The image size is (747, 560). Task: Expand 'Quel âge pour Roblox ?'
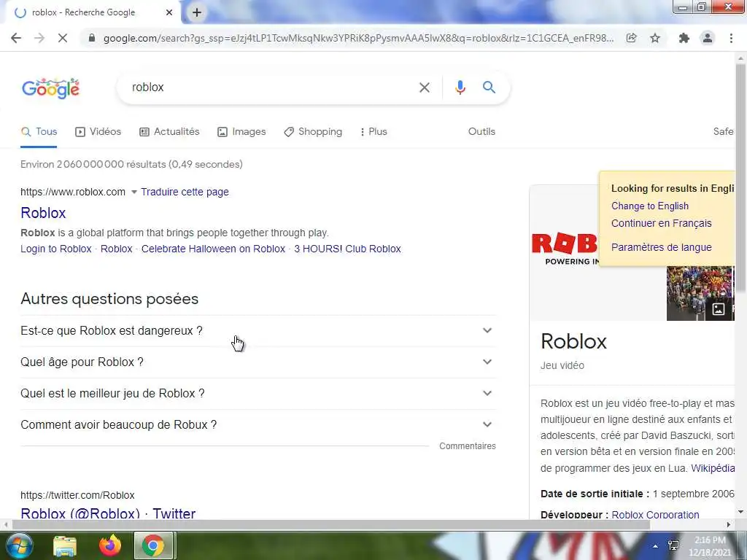click(258, 362)
